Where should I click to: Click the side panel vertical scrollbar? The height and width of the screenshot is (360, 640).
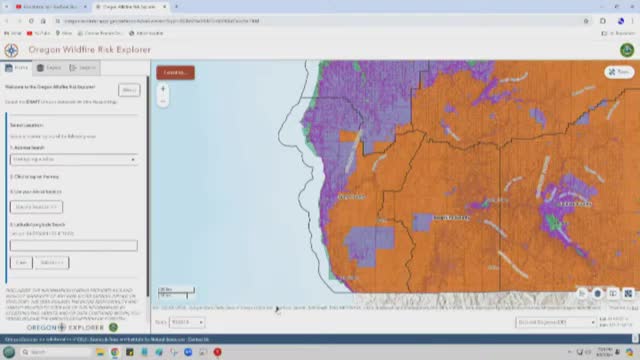[x=148, y=186]
